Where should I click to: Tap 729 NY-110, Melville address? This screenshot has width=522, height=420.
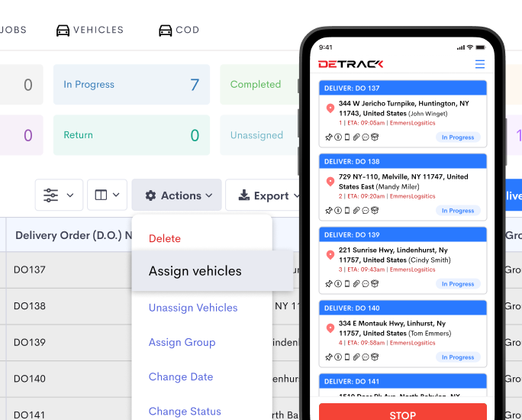coord(404,182)
